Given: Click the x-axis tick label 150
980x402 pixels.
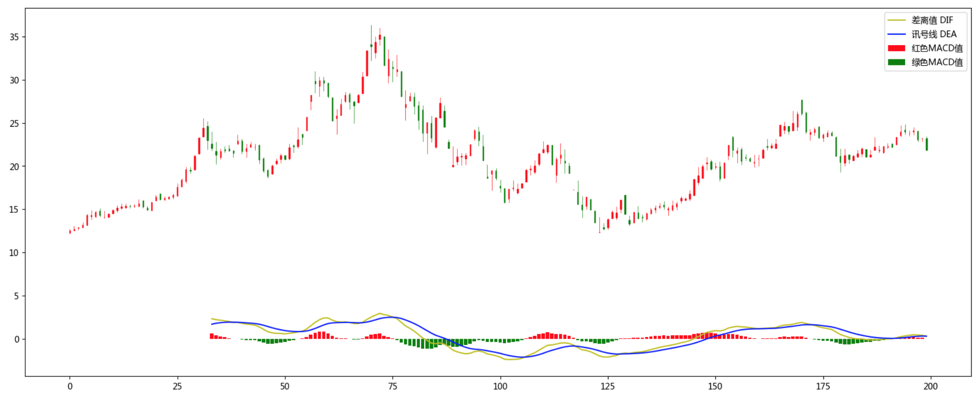Looking at the screenshot, I should pyautogui.click(x=715, y=387).
